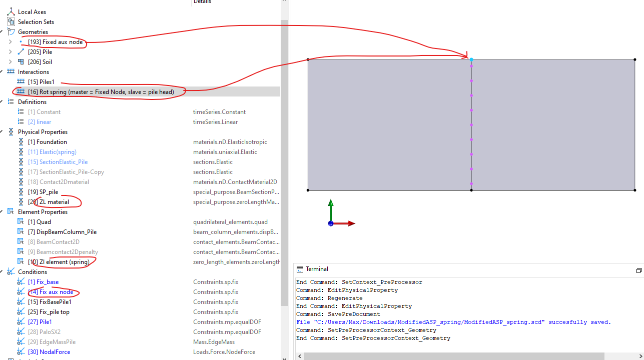Click the cyan pile head node in viewport
644x360 pixels.
tap(471, 59)
